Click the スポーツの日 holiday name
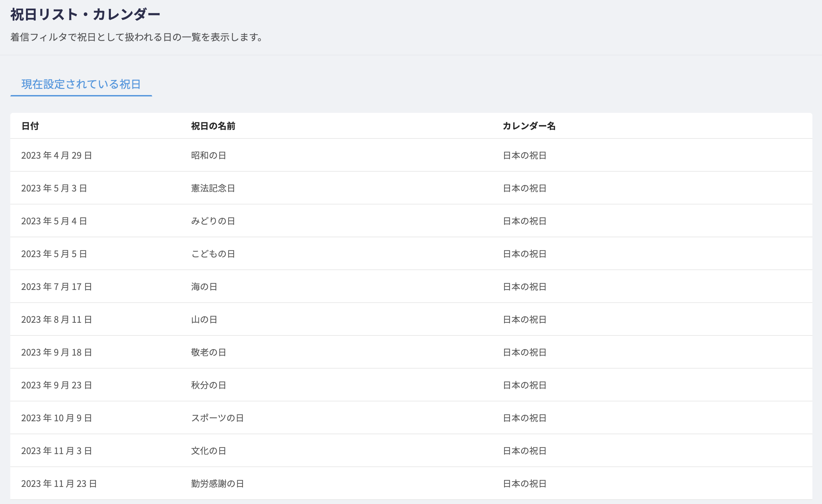822x504 pixels. pos(217,418)
